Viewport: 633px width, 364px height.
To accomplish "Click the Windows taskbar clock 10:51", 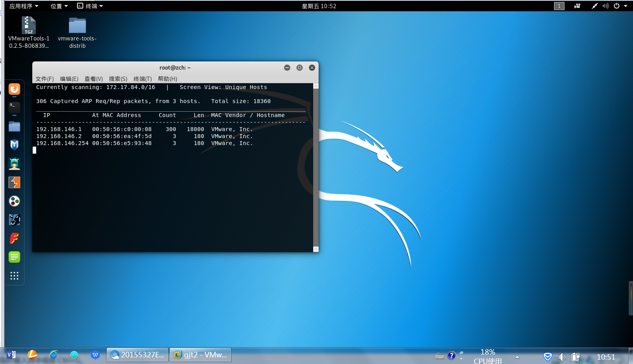I will (606, 357).
